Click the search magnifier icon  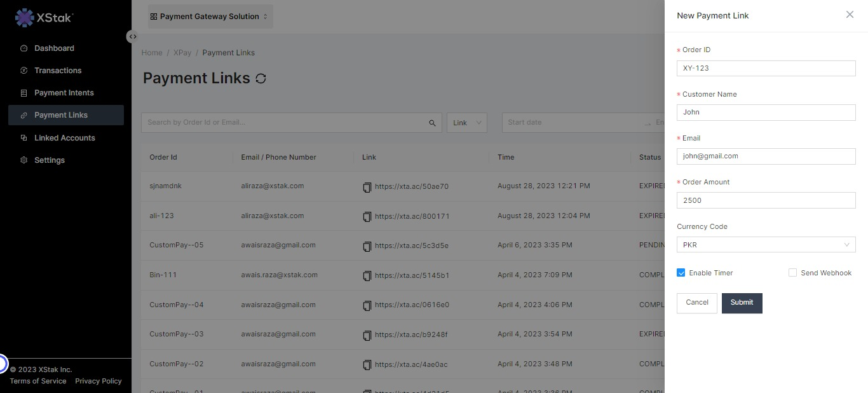point(432,123)
